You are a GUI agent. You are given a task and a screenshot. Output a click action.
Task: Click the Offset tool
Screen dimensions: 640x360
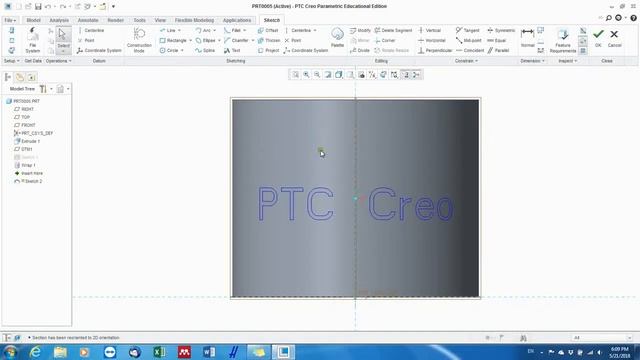tap(268, 30)
